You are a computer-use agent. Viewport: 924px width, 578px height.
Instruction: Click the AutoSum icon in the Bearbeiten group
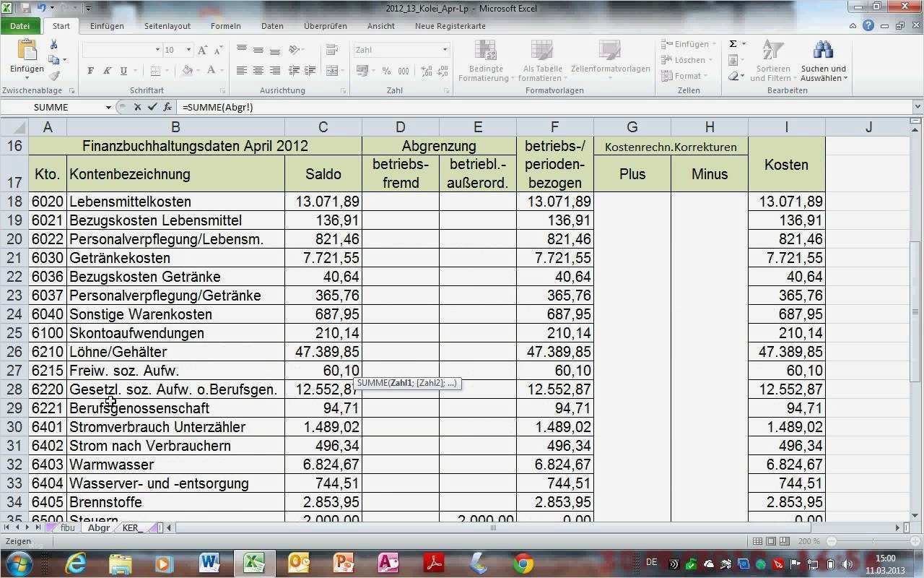point(733,43)
